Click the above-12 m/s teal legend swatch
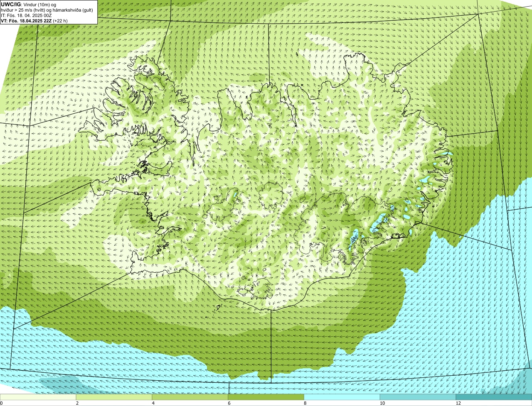The image size is (532, 406). pos(494,397)
